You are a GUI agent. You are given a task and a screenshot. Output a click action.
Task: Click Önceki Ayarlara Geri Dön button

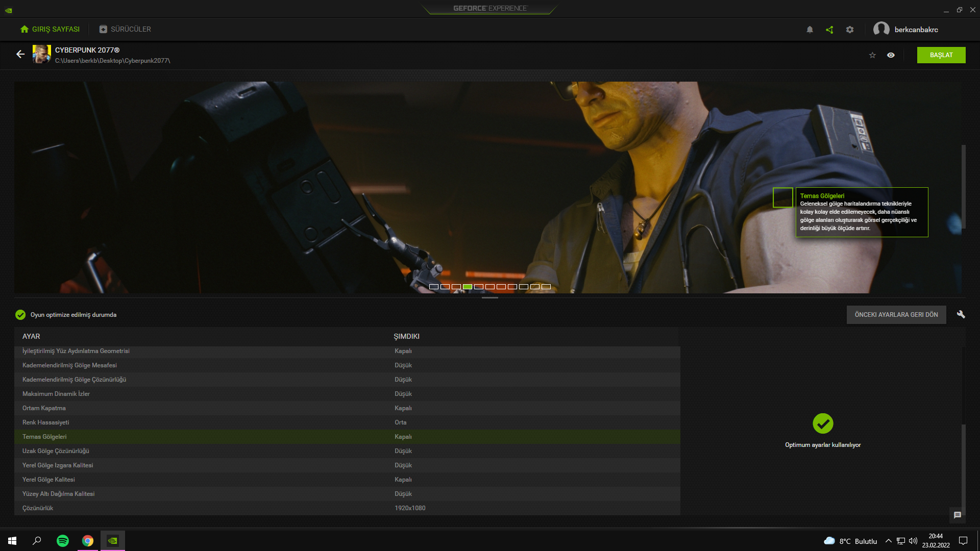click(x=896, y=315)
